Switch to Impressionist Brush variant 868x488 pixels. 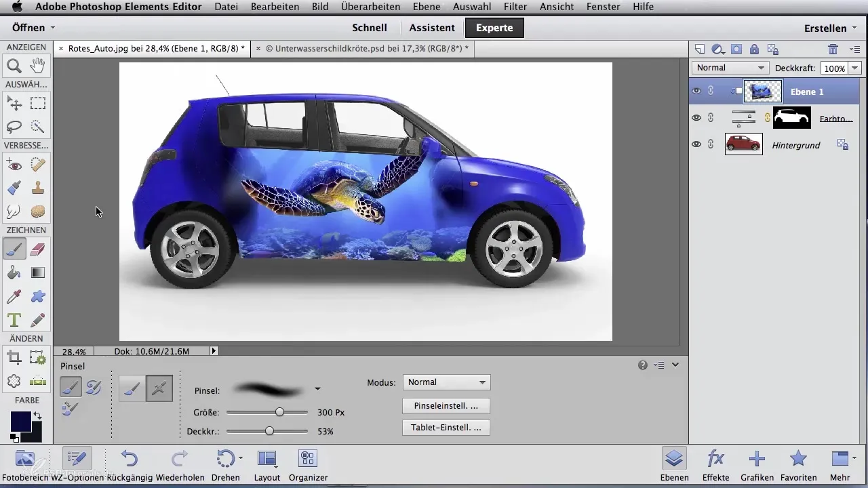[x=94, y=387]
